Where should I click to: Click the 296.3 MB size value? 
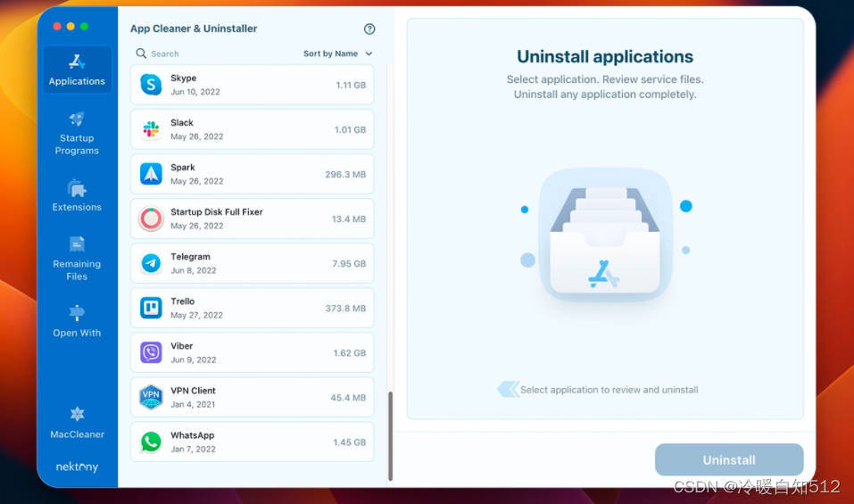345,174
